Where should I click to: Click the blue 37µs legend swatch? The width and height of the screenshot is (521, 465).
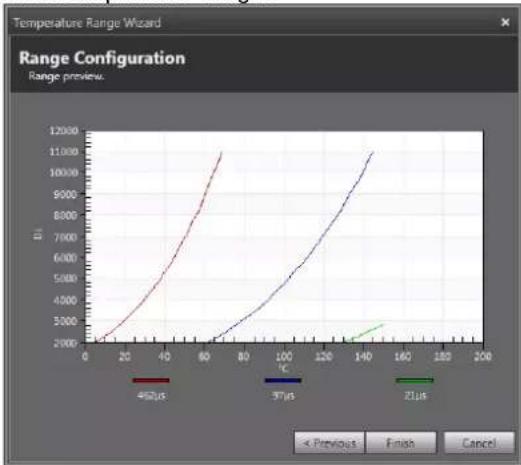(283, 380)
